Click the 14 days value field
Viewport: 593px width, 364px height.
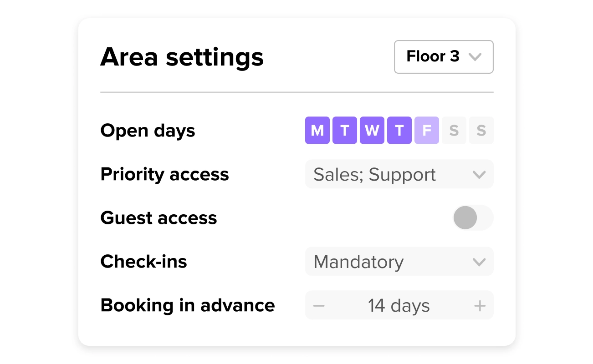click(399, 305)
